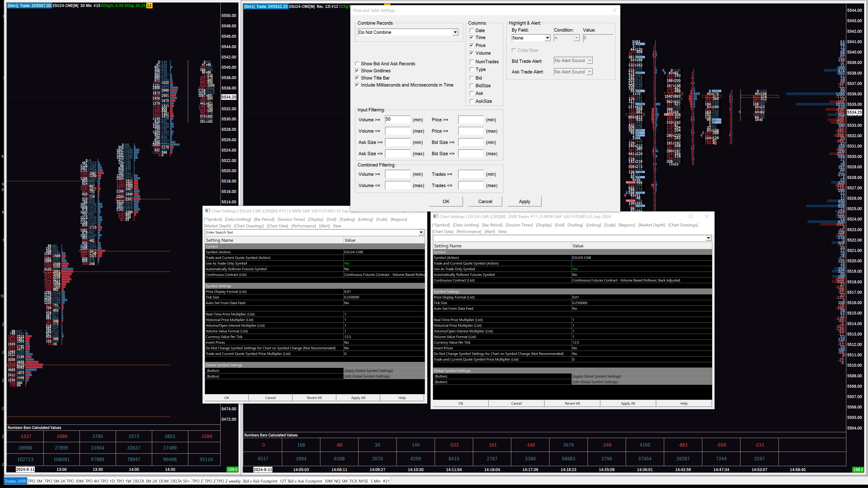Click Chart Settings #10 window title icon

208,211
